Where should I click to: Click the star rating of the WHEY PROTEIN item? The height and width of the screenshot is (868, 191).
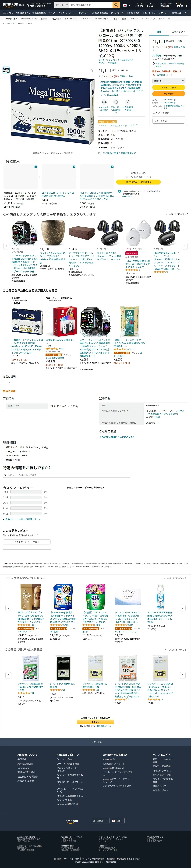pos(24,625)
